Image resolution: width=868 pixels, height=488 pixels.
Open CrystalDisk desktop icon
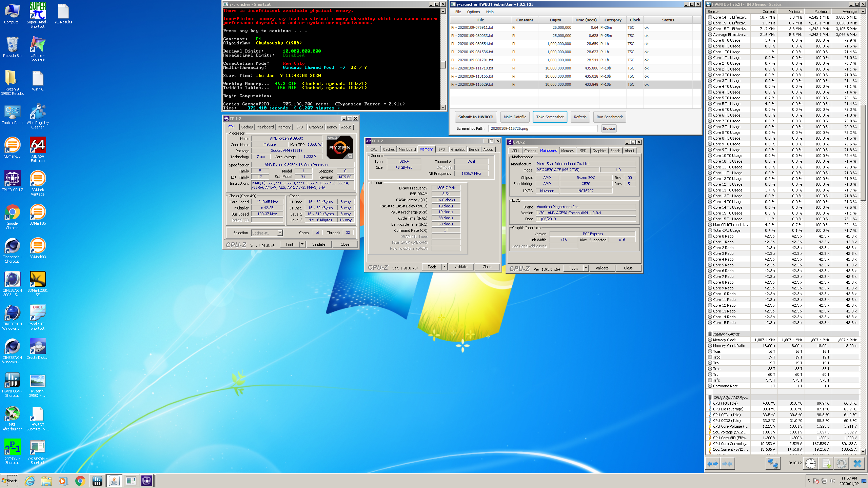[38, 349]
